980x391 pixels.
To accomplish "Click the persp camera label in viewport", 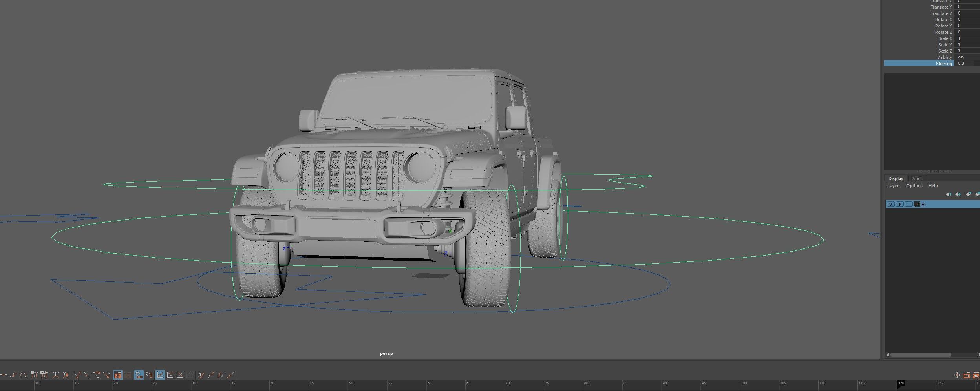I will (386, 353).
